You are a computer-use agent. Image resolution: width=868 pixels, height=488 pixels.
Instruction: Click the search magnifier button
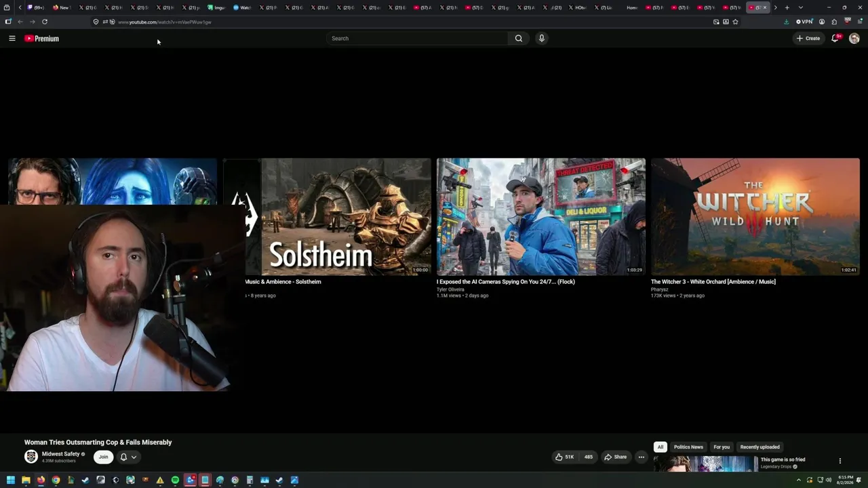click(x=519, y=39)
